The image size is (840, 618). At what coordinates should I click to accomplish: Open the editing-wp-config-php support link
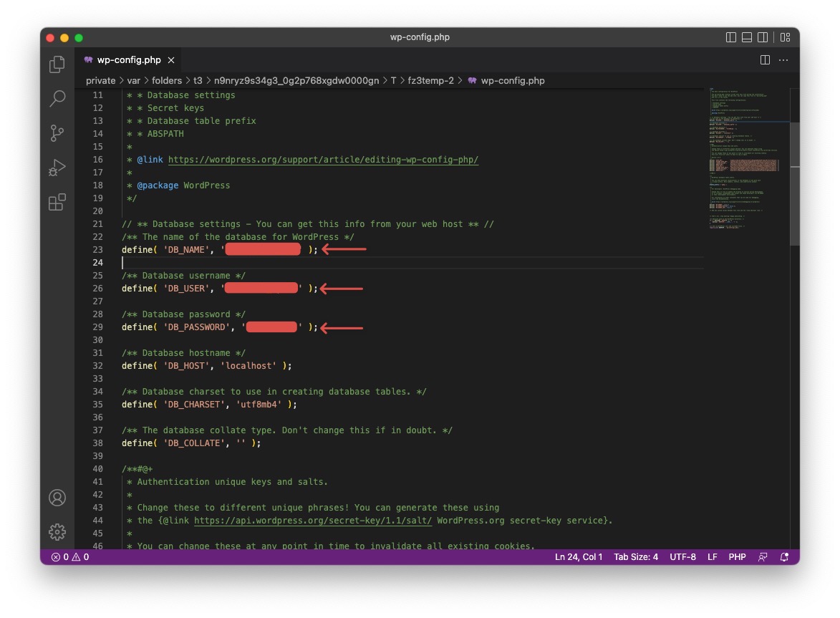[x=323, y=160]
